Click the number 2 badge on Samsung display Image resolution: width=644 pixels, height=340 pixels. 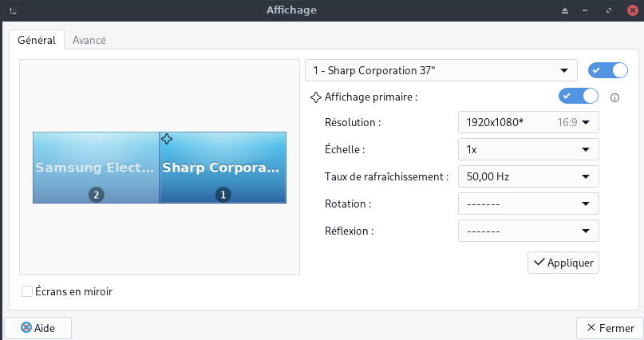point(97,194)
